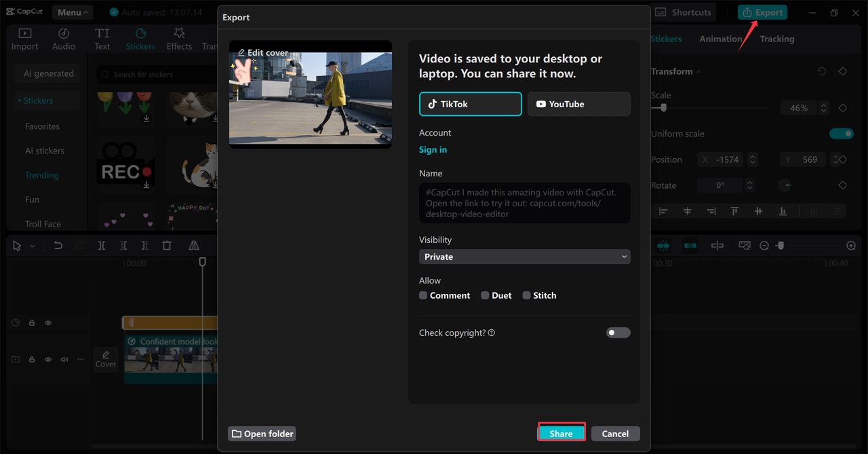Image resolution: width=868 pixels, height=454 pixels.
Task: Click Scale percentage stepper arrows
Action: [x=823, y=108]
